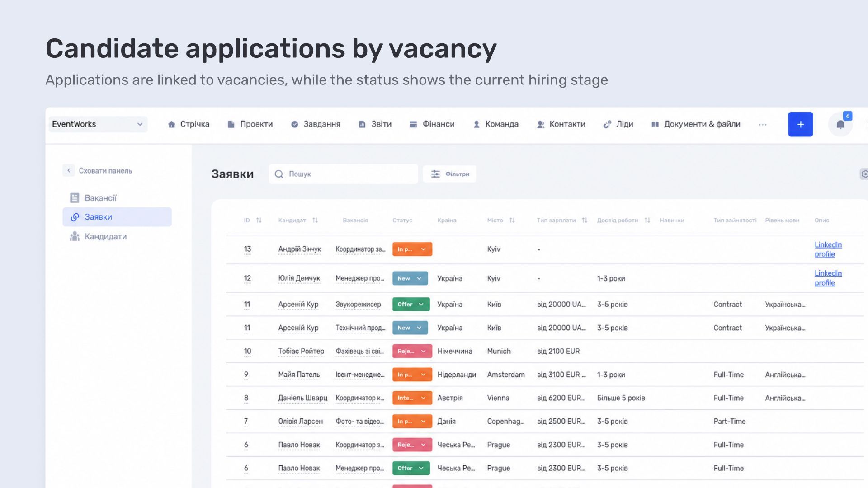Open LinkedIn profile link for Андрій Зінчук
The width and height of the screenshot is (868, 488).
click(828, 249)
